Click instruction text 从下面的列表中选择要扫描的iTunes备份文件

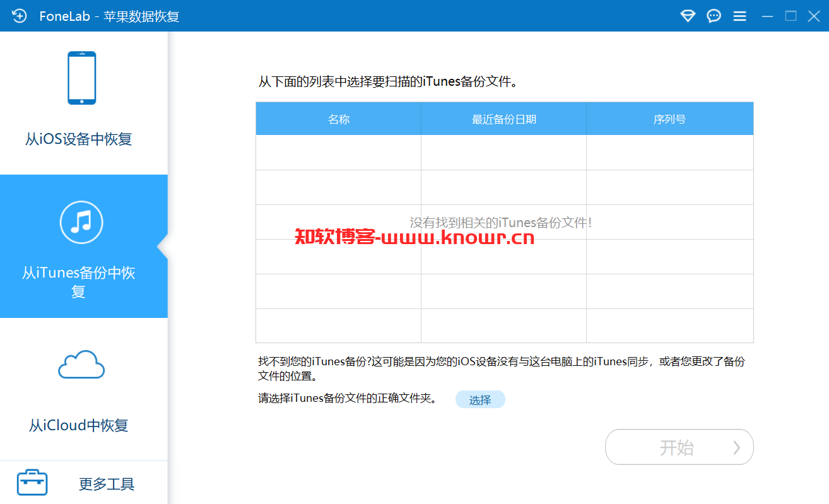click(388, 81)
